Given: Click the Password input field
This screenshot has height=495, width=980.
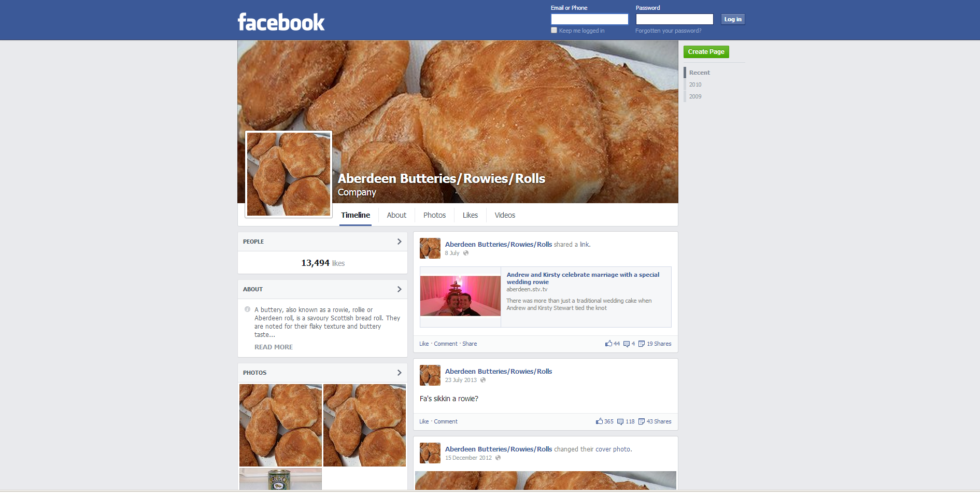Looking at the screenshot, I should click(x=674, y=19).
